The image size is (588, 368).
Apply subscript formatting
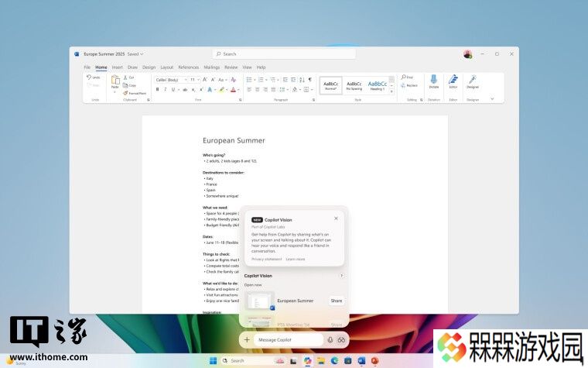coord(193,89)
